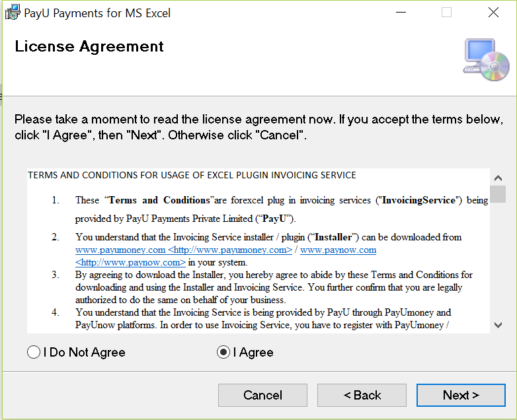Click the license scrollbar down arrow
Viewport: 517px width, 420px height.
[498, 325]
